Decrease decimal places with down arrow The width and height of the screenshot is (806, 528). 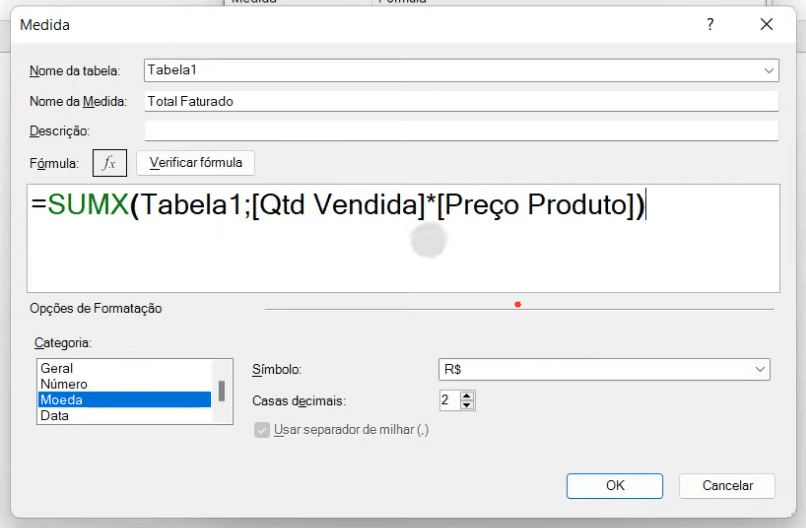[467, 405]
